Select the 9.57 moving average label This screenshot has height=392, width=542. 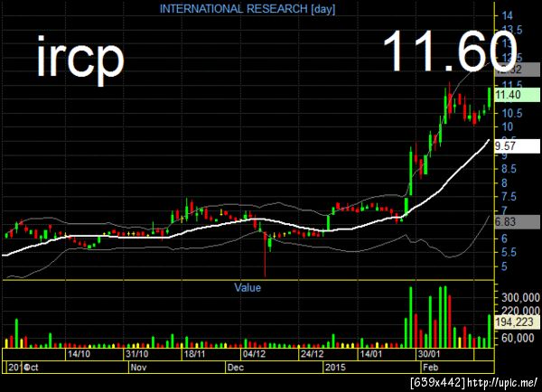point(517,146)
